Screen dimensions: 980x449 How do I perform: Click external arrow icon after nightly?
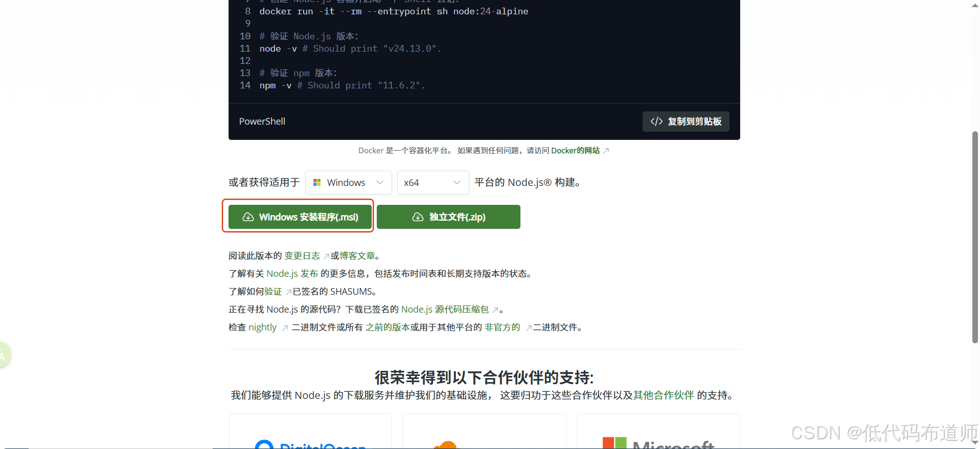[x=285, y=328]
